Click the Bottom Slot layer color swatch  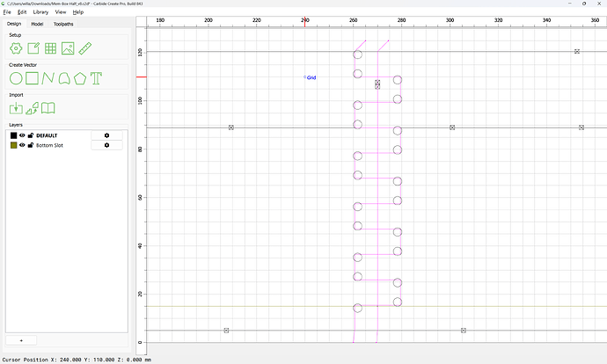click(x=13, y=145)
